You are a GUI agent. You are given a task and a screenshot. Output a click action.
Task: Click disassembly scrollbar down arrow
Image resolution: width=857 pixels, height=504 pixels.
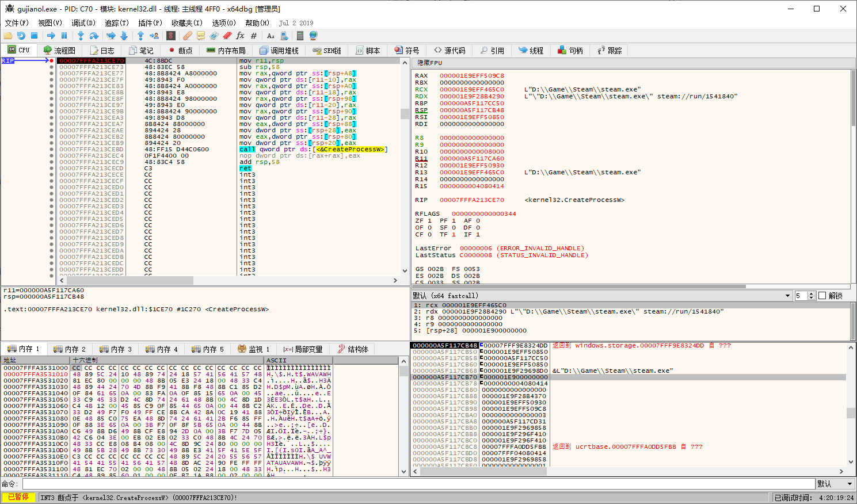pyautogui.click(x=405, y=270)
